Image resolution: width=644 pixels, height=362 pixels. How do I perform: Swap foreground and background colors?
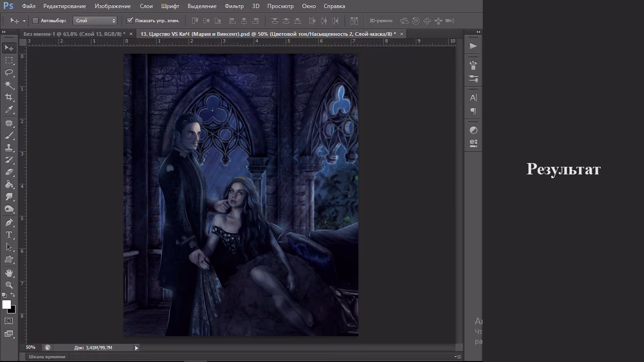(x=13, y=295)
